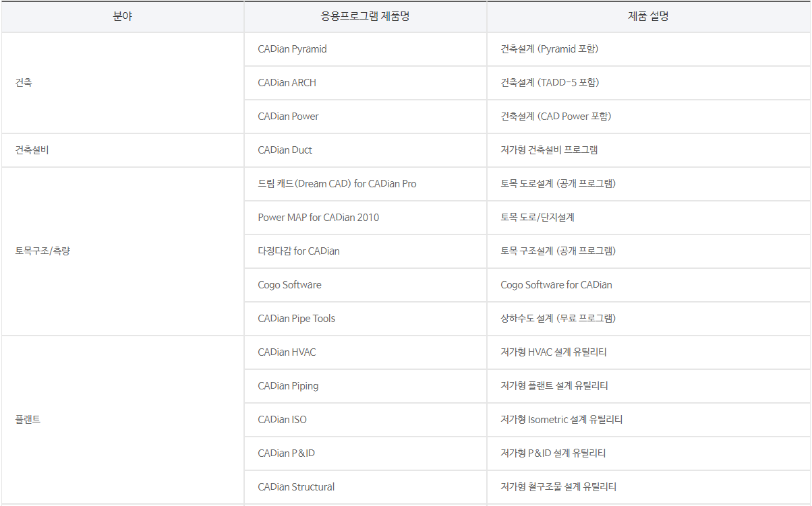Click CADian P&ID product entry
812x506 pixels.
[x=286, y=453]
